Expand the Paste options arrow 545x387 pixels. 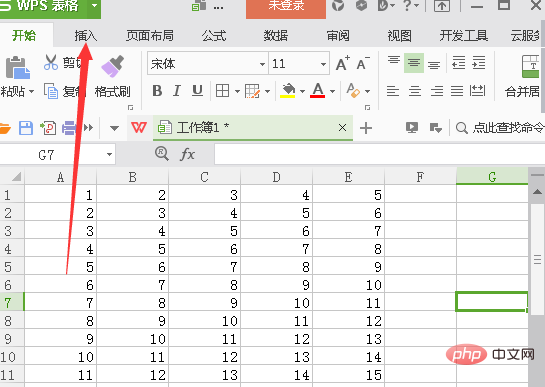(x=32, y=92)
